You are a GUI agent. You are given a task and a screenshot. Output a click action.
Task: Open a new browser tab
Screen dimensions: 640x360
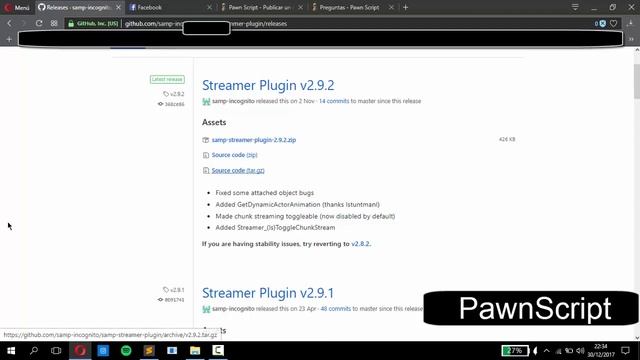pos(405,7)
